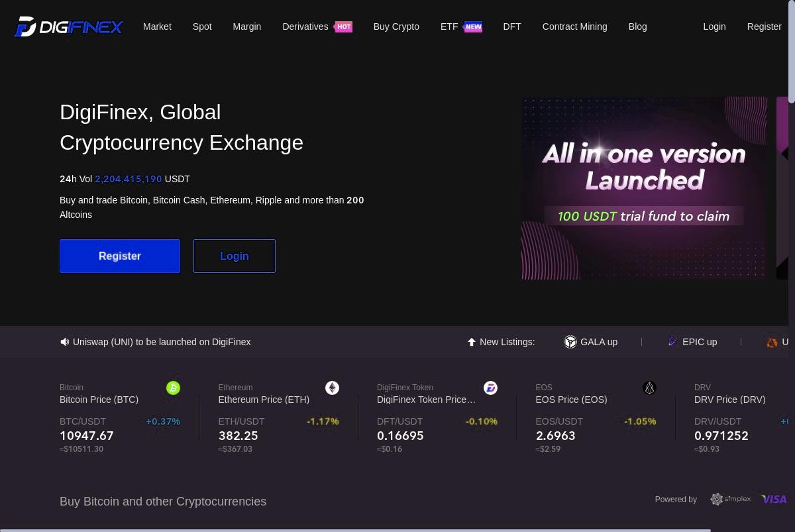The height and width of the screenshot is (532, 795).
Task: Click EOS change -1.05%
Action: 640,421
